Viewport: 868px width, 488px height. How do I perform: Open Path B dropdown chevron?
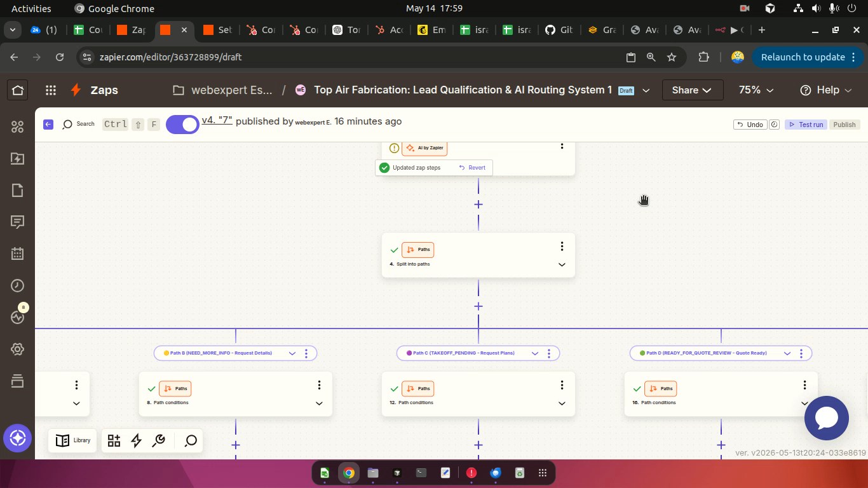coord(292,353)
